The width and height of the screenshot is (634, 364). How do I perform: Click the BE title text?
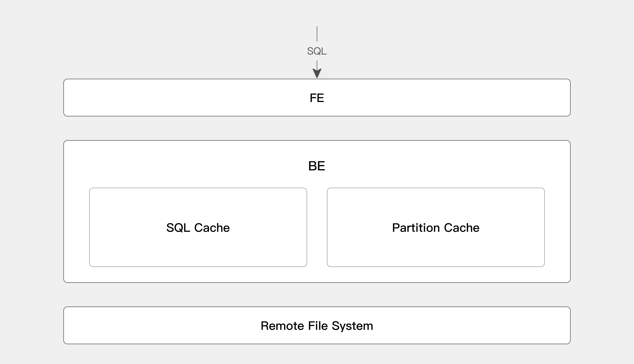317,166
